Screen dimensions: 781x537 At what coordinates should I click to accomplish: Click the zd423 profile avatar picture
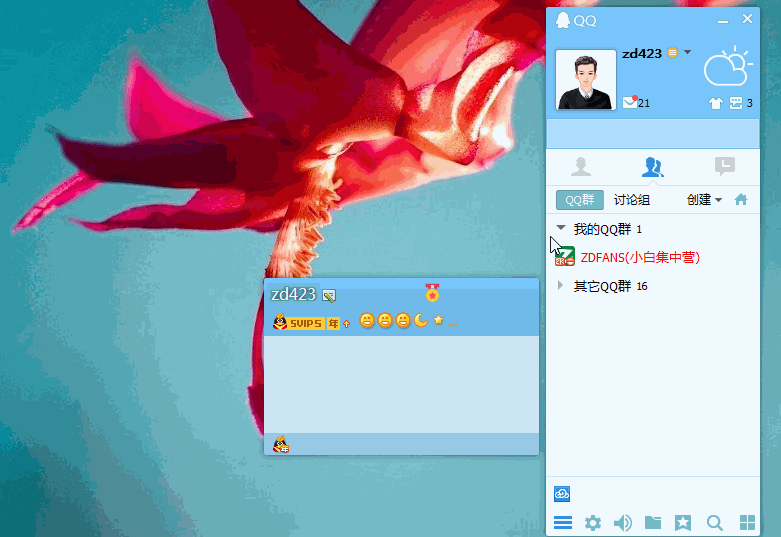(585, 80)
